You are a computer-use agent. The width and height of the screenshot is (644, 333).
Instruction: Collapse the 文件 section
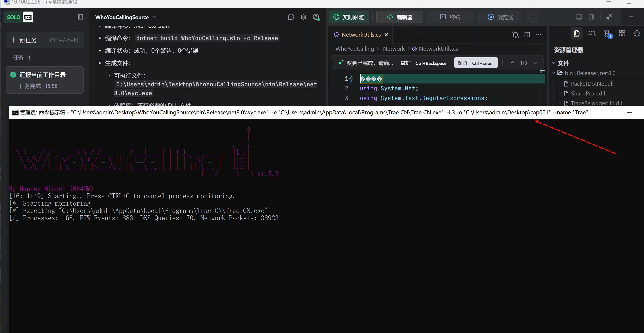tap(554, 63)
